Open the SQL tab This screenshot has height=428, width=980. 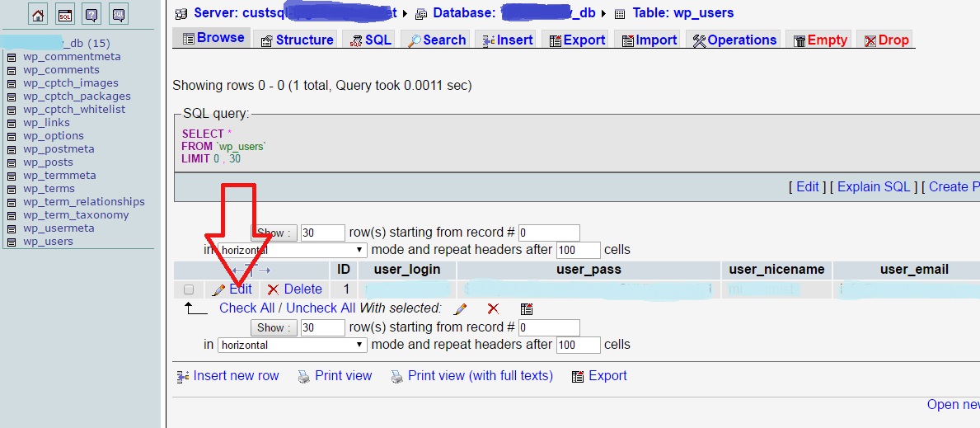pos(370,40)
